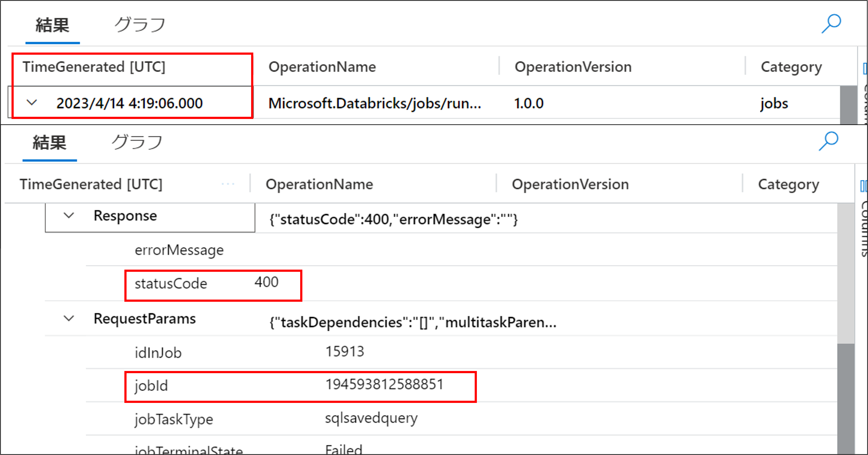The height and width of the screenshot is (455, 868).
Task: Collapse the RequestParams field
Action: tap(69, 318)
